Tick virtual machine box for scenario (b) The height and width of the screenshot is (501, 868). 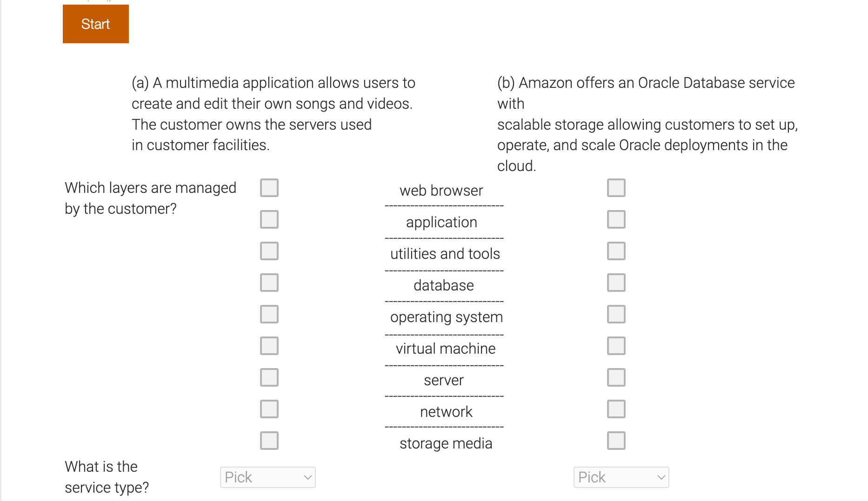616,346
